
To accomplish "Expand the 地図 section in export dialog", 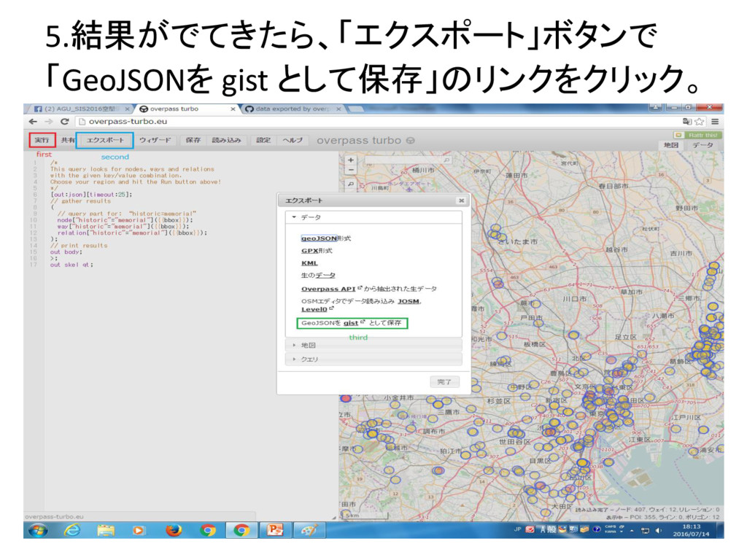I will click(x=309, y=345).
